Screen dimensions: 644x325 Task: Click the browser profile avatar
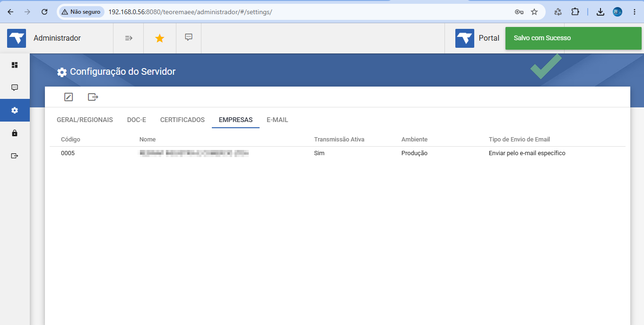click(x=618, y=12)
